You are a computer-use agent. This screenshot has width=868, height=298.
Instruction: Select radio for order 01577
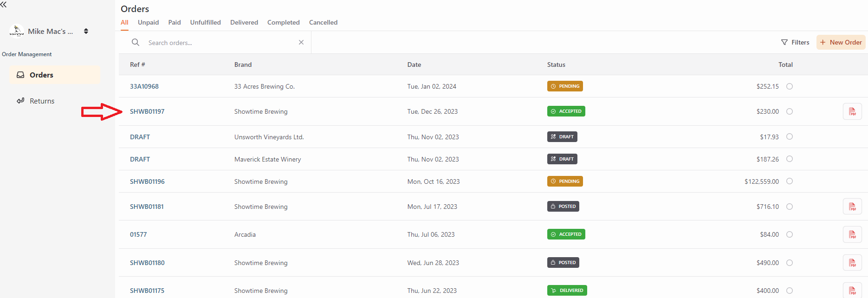[x=790, y=234]
